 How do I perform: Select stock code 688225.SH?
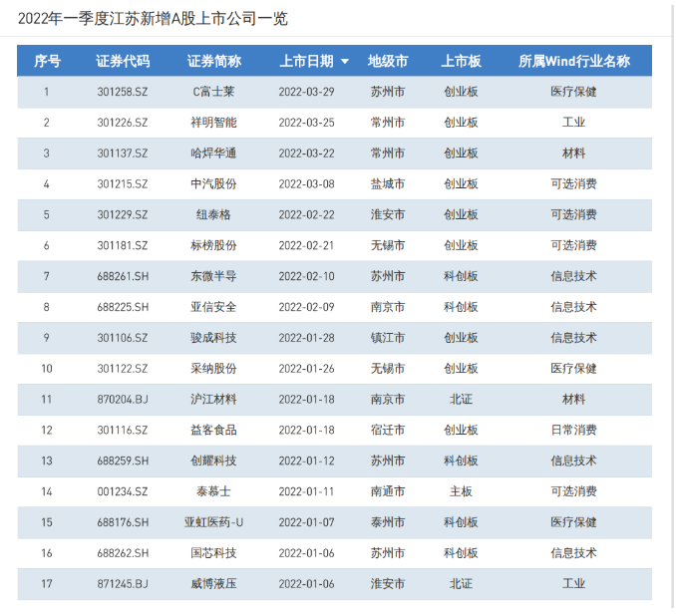pyautogui.click(x=123, y=307)
